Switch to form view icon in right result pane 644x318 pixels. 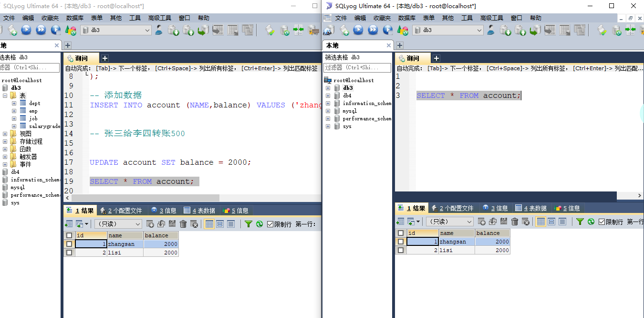pyautogui.click(x=551, y=222)
